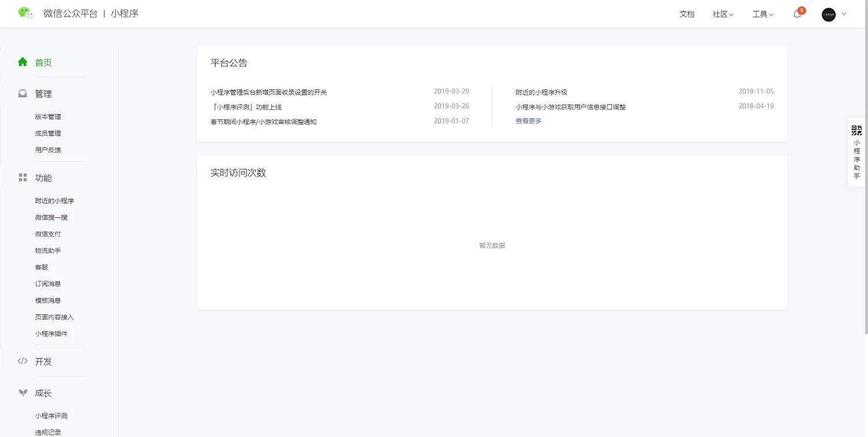868x437 pixels.
Task: Open 小程序评测 in the sidebar
Action: (51, 416)
